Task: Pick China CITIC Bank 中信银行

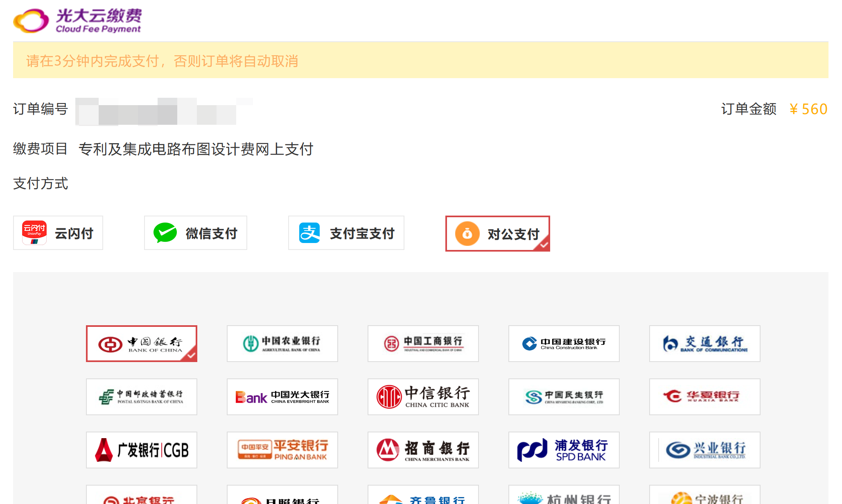Action: pos(423,397)
